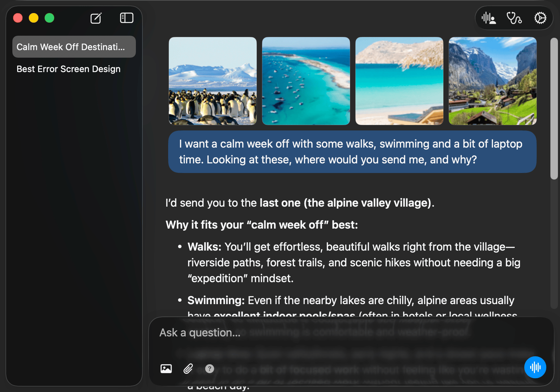The width and height of the screenshot is (560, 392).
Task: Close the window with red button
Action: click(x=18, y=18)
